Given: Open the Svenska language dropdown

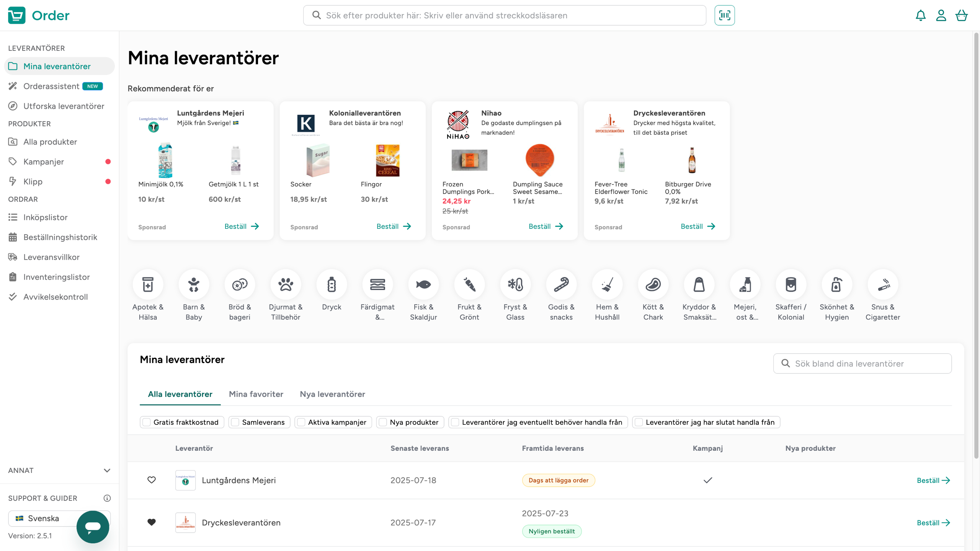Looking at the screenshot, I should click(43, 518).
